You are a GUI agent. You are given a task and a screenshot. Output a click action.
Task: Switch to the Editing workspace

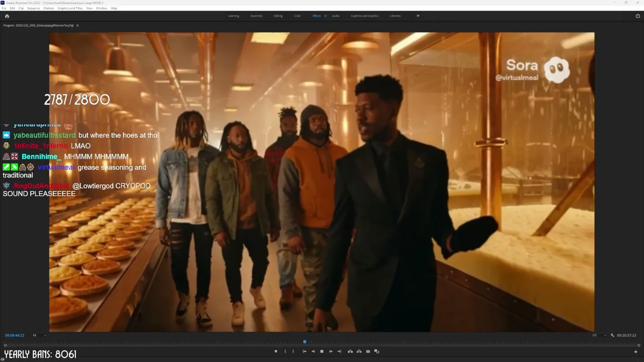(278, 16)
